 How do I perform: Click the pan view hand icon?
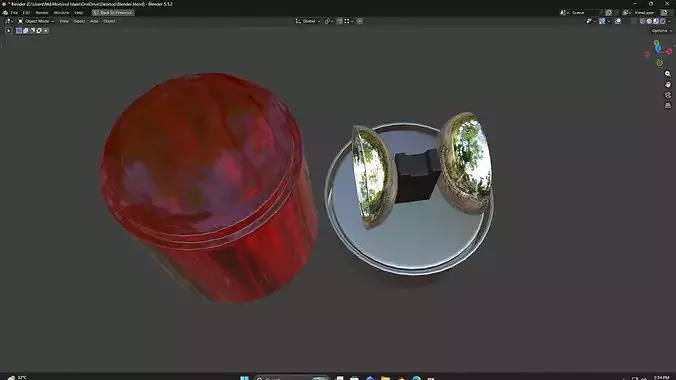(668, 85)
